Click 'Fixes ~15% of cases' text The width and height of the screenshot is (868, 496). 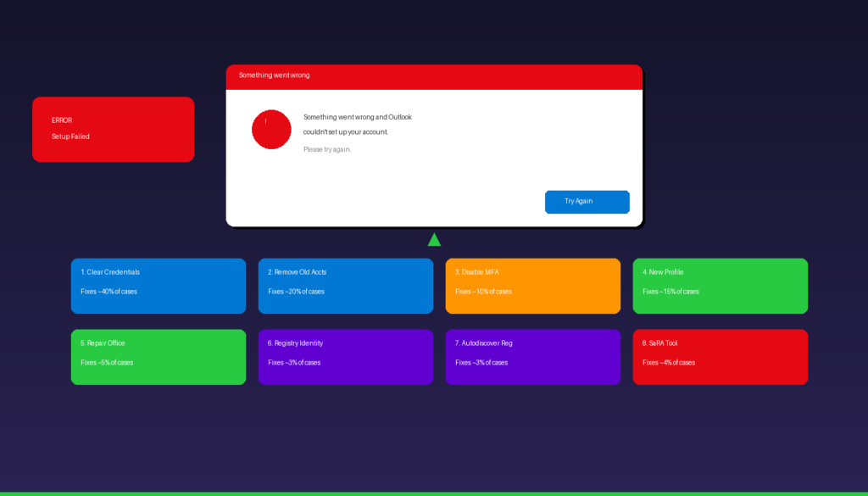click(670, 292)
